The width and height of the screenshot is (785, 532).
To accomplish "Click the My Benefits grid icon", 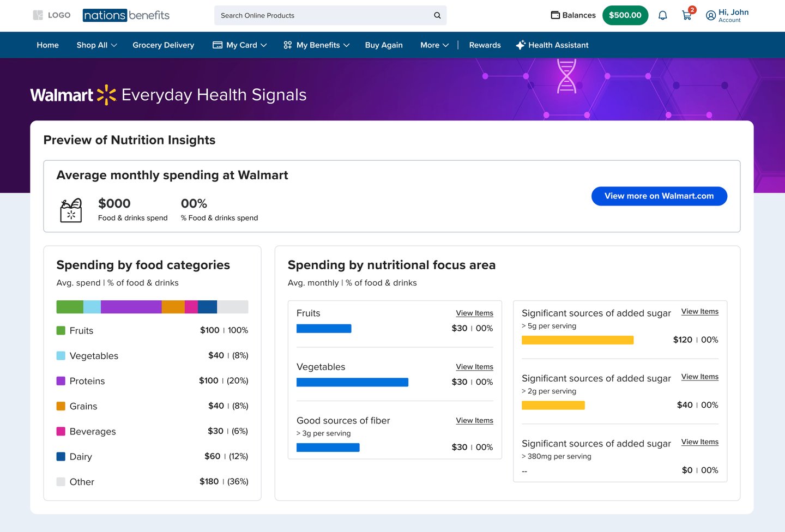I will click(288, 45).
